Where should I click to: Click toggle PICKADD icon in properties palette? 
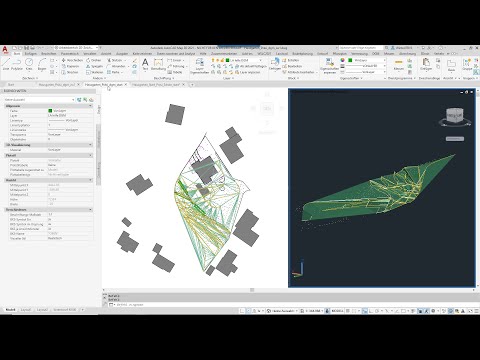(79, 100)
